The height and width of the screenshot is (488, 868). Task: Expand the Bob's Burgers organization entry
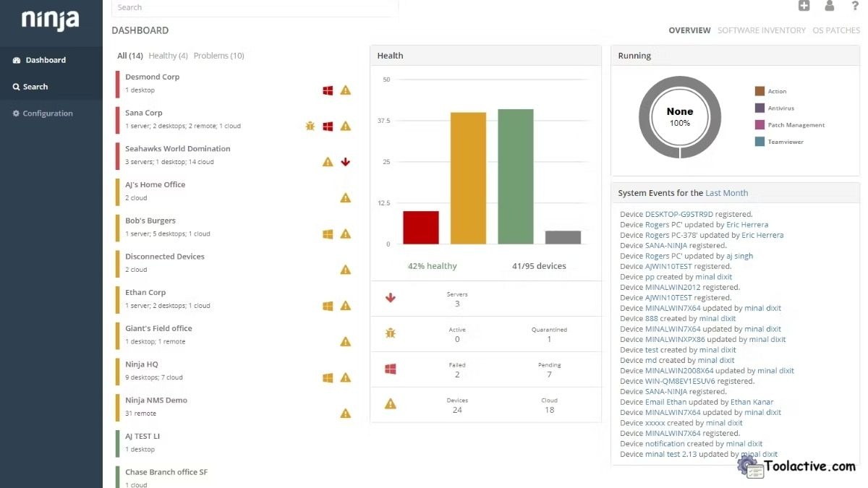coord(150,221)
